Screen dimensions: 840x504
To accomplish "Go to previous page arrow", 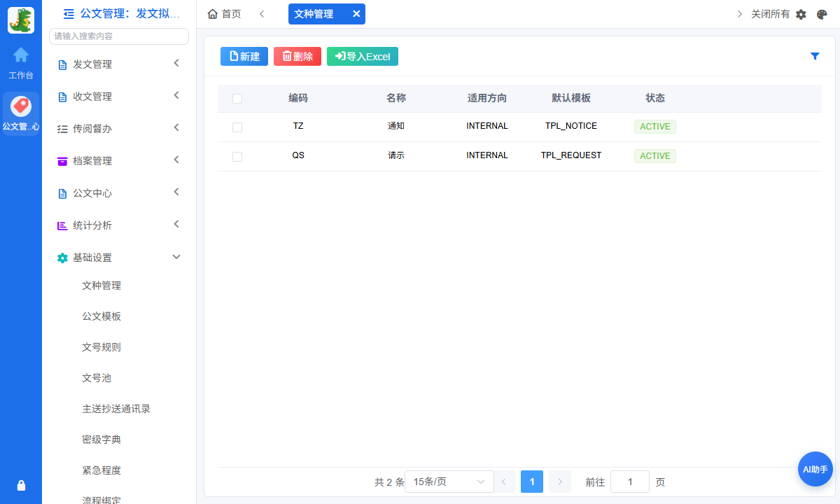I will pyautogui.click(x=504, y=482).
